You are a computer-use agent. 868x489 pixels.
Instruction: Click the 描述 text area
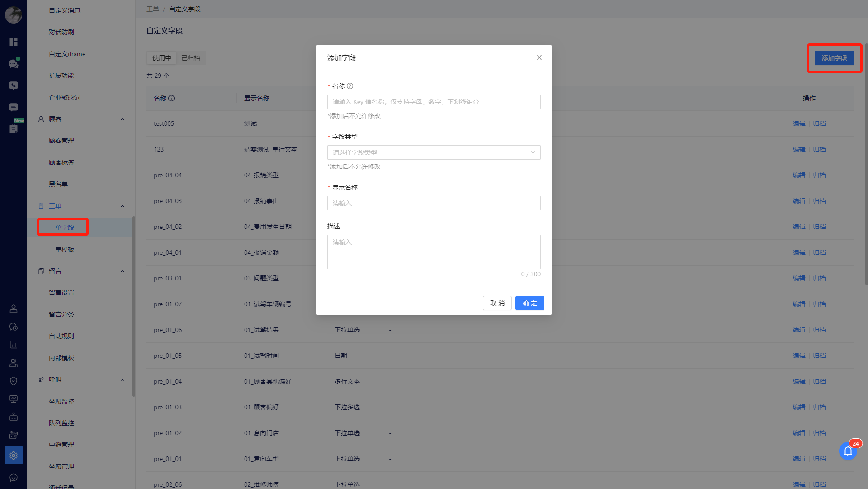434,252
